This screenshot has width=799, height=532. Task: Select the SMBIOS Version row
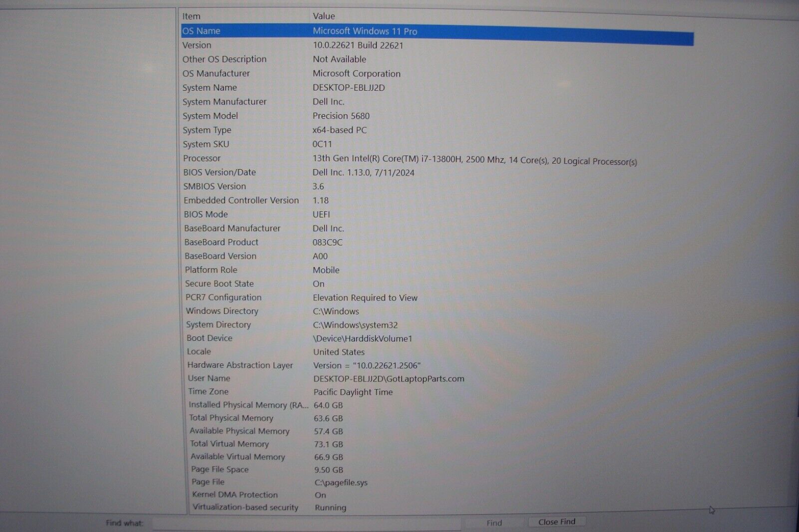point(437,186)
